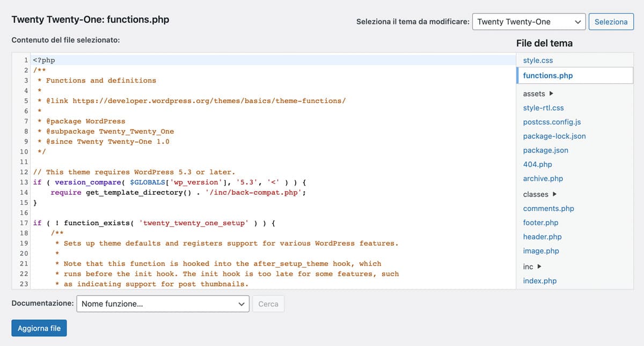
Task: Click the function_exists 'twenty_twenty_one_setup' line
Action: [154, 223]
